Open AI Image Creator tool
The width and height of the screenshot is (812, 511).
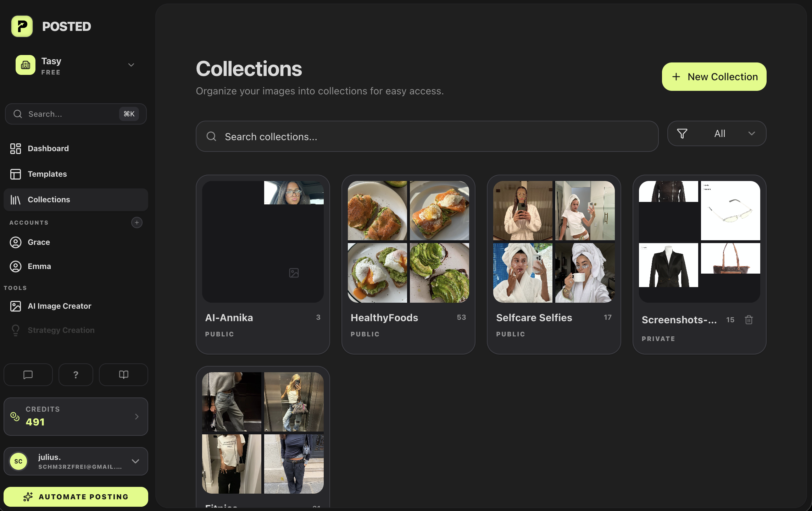(59, 306)
